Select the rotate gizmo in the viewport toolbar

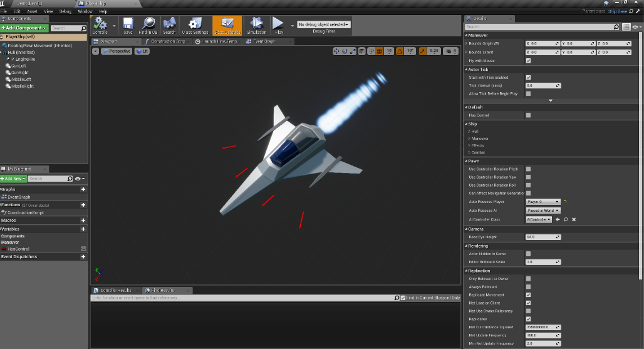click(345, 51)
